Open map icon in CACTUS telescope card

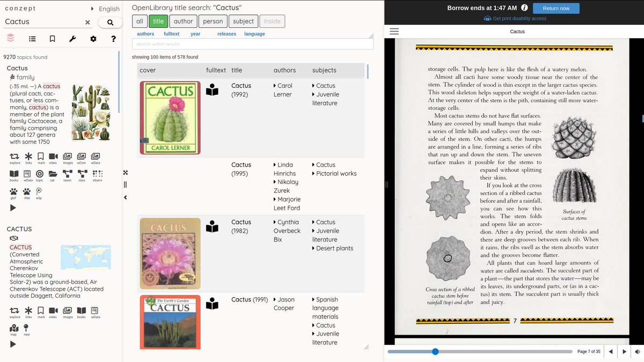click(13, 329)
